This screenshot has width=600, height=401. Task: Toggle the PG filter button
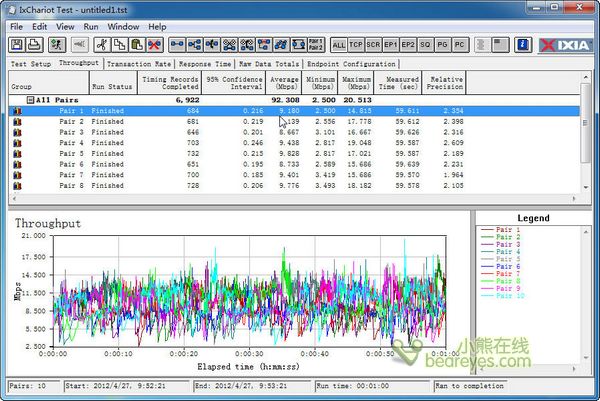442,45
